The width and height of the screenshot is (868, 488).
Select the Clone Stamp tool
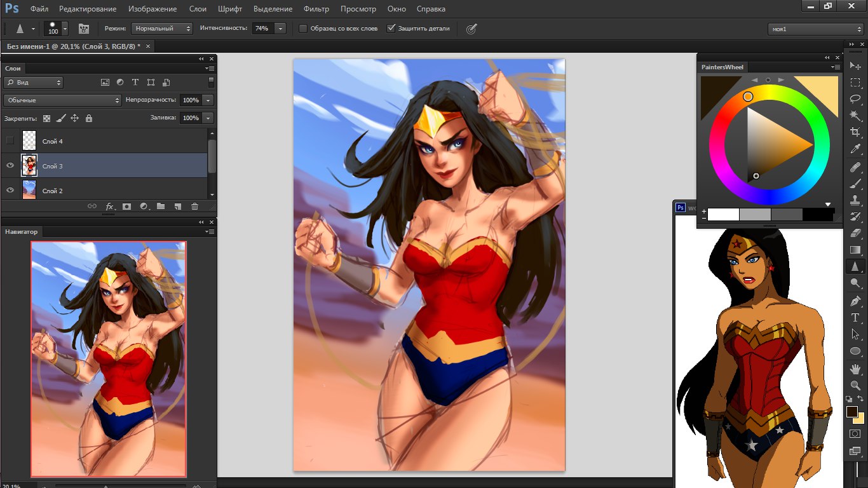point(855,200)
